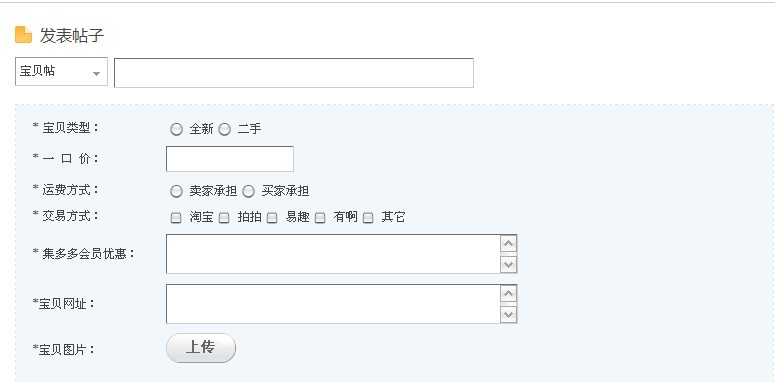The width and height of the screenshot is (775, 382).
Task: Click the post title input field
Action: pyautogui.click(x=294, y=73)
